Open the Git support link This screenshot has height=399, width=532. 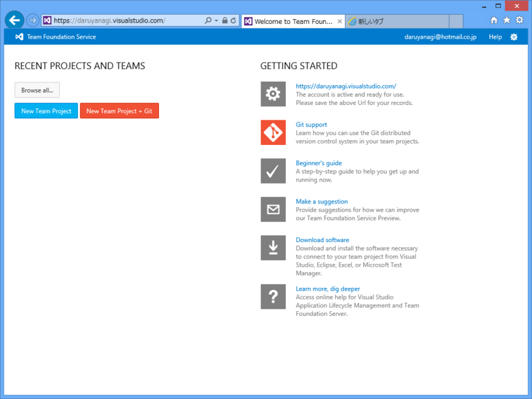point(311,124)
